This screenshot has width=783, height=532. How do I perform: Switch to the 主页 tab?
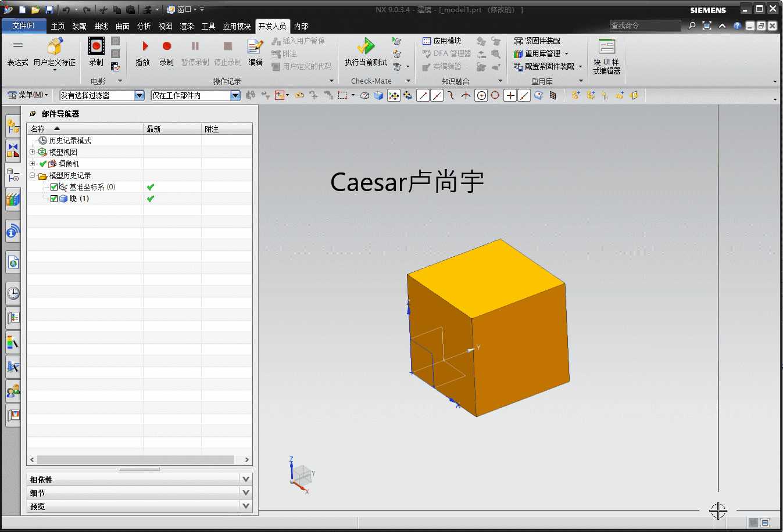(x=58, y=26)
